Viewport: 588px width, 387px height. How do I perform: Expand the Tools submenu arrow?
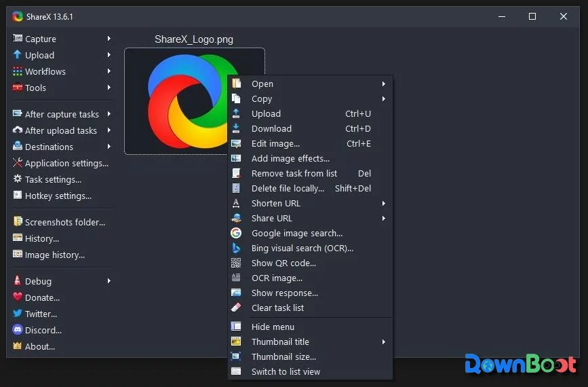click(x=109, y=88)
